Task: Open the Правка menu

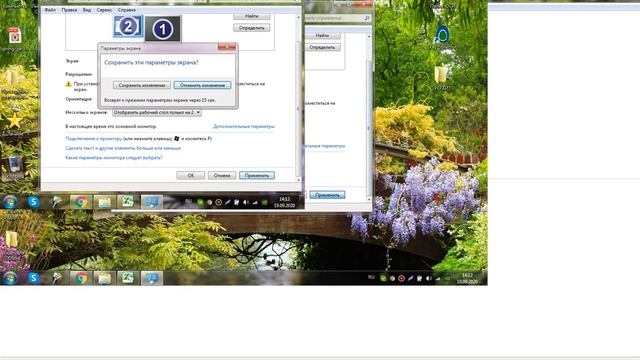Action: tap(69, 10)
